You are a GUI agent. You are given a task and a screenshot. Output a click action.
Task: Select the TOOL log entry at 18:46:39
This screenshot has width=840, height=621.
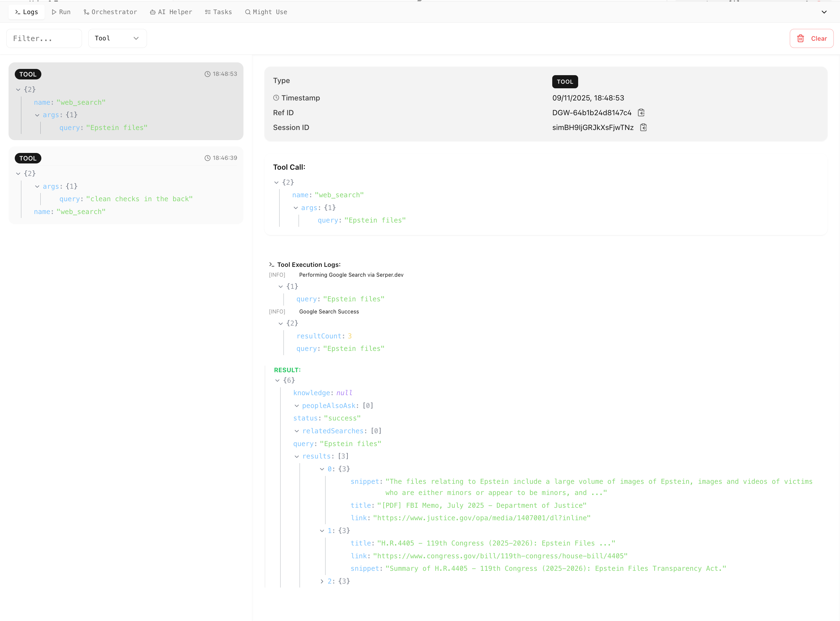[126, 185]
